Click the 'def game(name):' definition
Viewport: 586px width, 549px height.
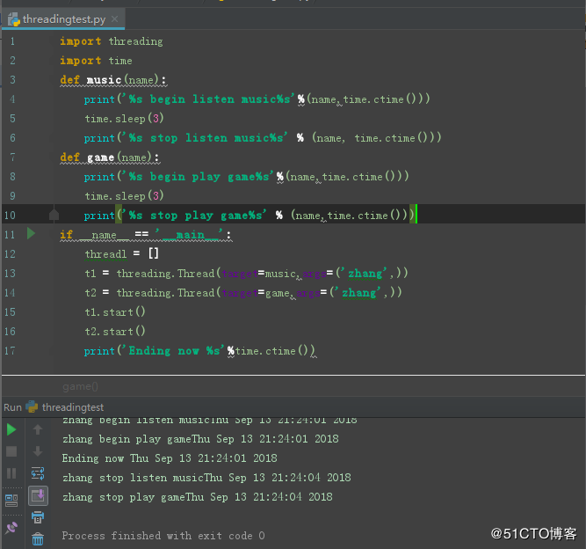(x=110, y=157)
